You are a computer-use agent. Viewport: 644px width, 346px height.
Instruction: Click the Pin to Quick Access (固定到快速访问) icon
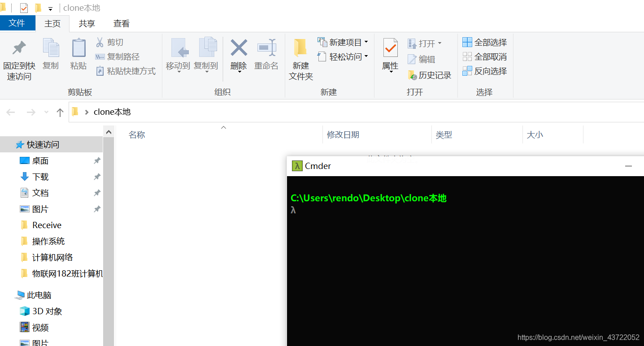19,48
